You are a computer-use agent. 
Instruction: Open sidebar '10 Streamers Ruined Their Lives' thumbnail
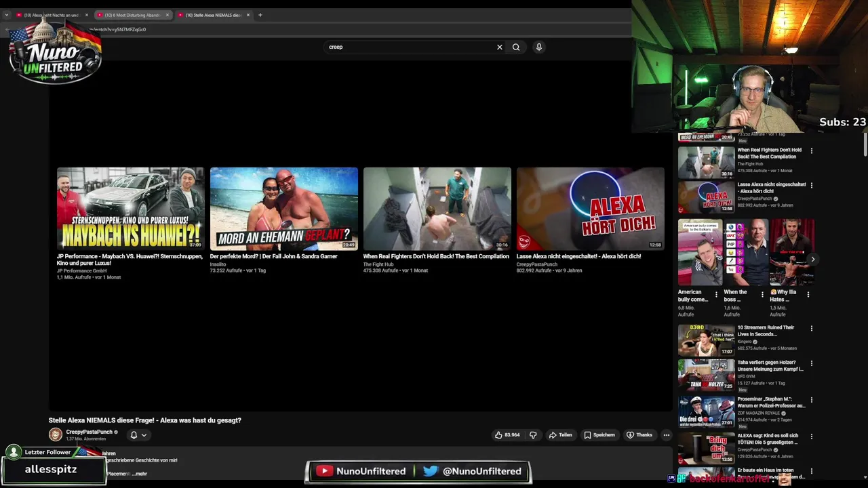coord(706,340)
